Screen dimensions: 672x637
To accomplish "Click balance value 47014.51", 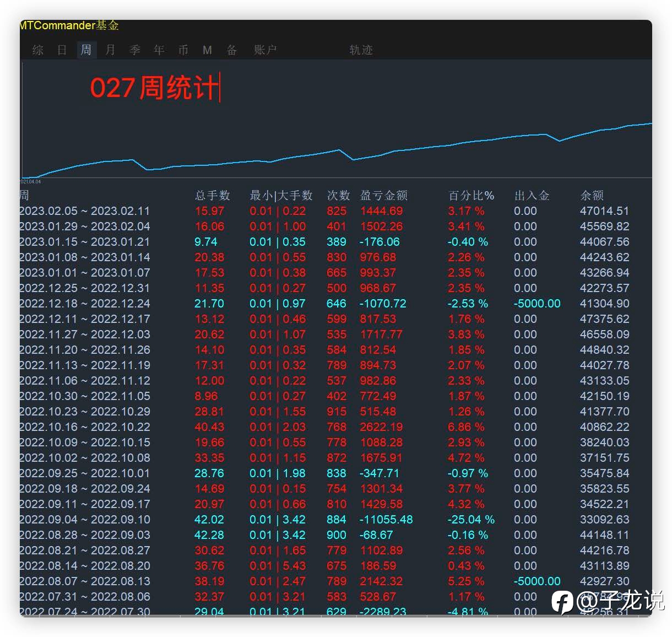I will pyautogui.click(x=604, y=210).
